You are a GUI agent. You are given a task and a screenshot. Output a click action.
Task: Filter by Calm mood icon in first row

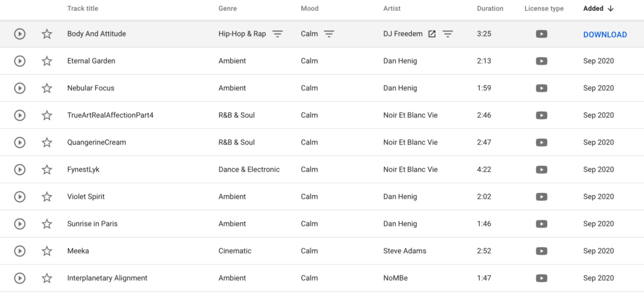[x=329, y=34]
